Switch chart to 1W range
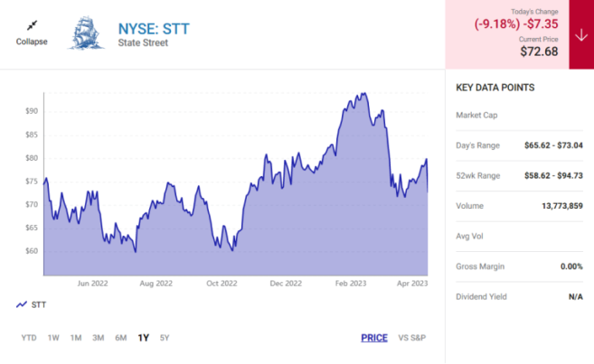Viewport: 594px width, 364px height. pos(53,338)
